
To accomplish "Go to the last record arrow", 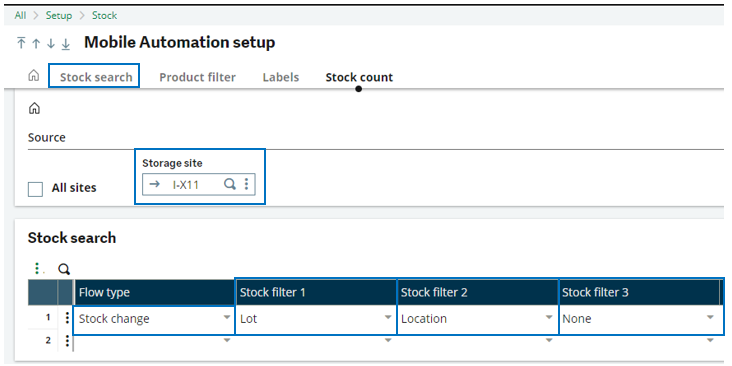I will click(x=66, y=43).
